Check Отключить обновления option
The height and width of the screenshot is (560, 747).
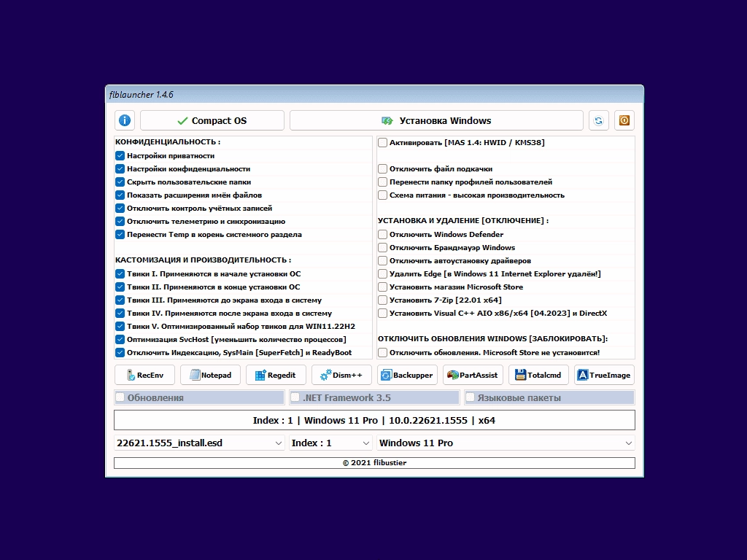(382, 353)
